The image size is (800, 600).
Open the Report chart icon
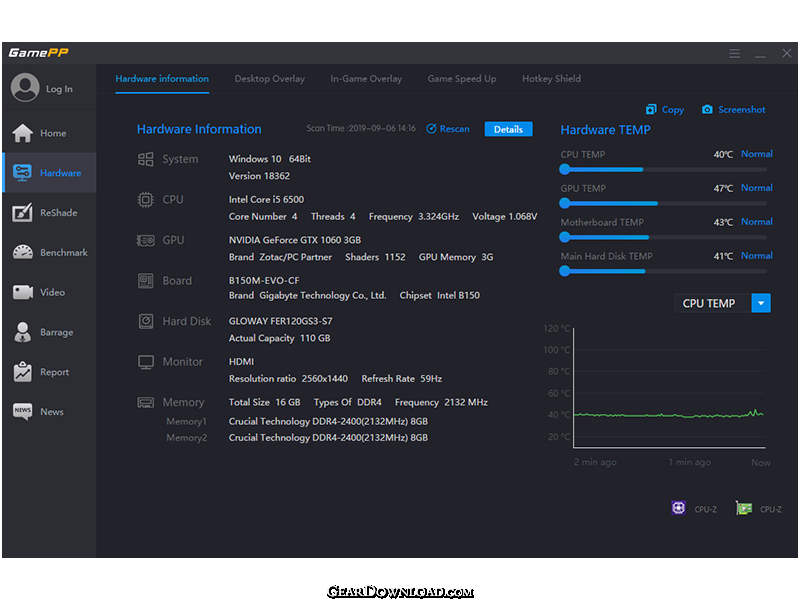(x=22, y=371)
